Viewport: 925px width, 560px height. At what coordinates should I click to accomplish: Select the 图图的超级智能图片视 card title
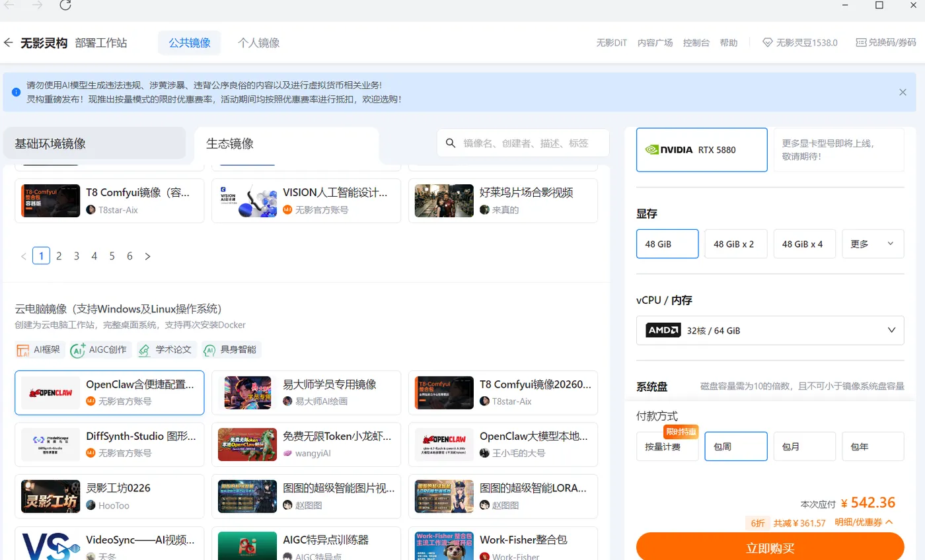point(339,489)
